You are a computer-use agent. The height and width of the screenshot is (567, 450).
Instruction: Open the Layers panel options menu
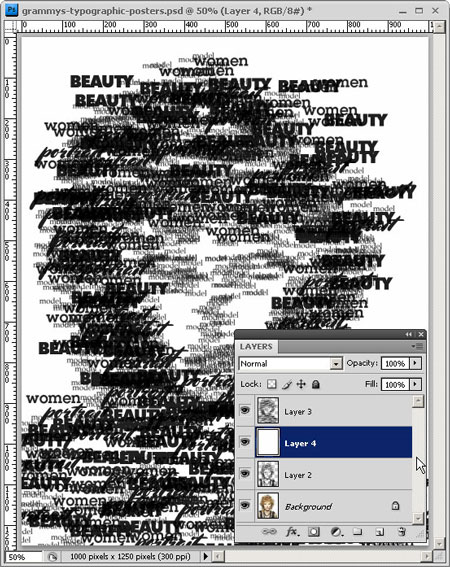(417, 346)
